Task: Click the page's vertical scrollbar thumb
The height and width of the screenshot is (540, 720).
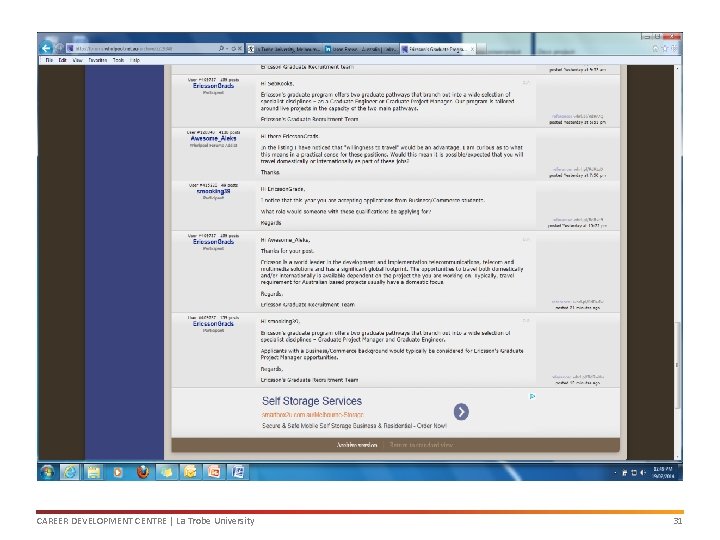Action: (x=677, y=365)
